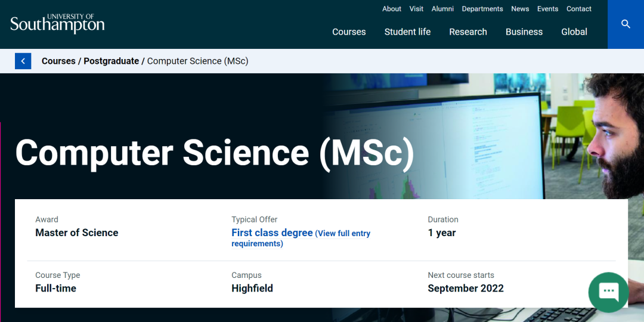This screenshot has height=322, width=644.
Task: View the Events link
Action: point(547,9)
